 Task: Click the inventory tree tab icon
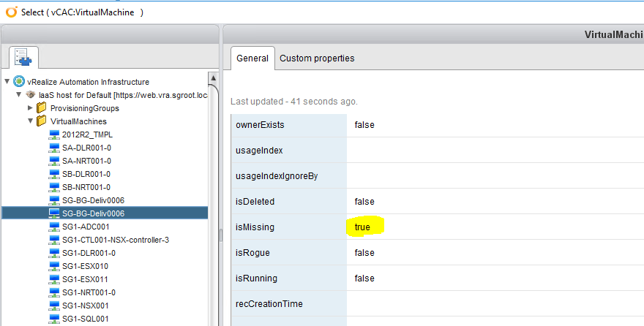(x=23, y=57)
